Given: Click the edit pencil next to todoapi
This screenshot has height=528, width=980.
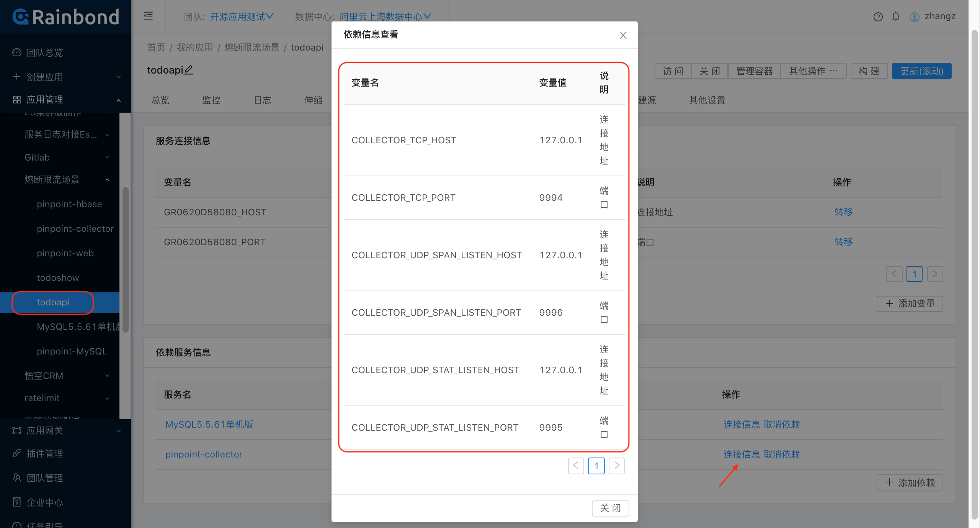Looking at the screenshot, I should (x=189, y=70).
